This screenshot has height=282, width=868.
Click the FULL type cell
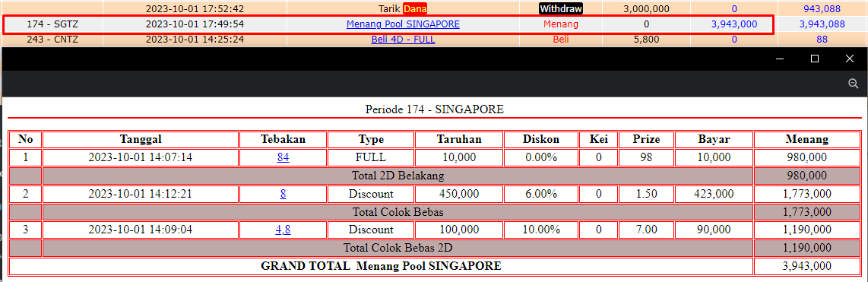coord(371,157)
